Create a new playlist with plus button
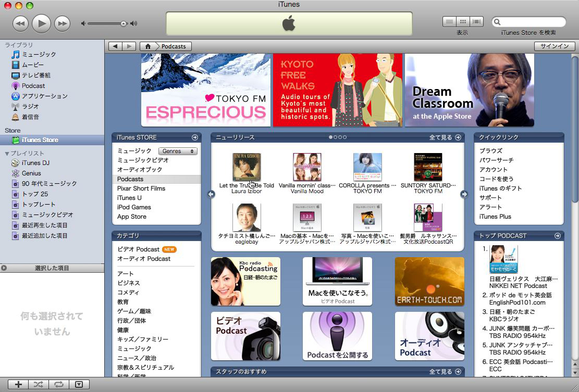Image resolution: width=579 pixels, height=392 pixels. pos(18,385)
